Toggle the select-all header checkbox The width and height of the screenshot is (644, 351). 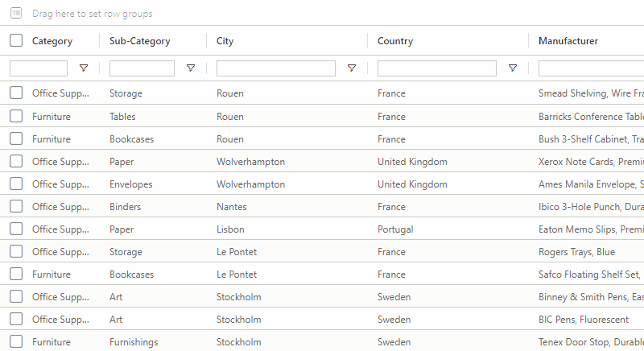coord(16,41)
